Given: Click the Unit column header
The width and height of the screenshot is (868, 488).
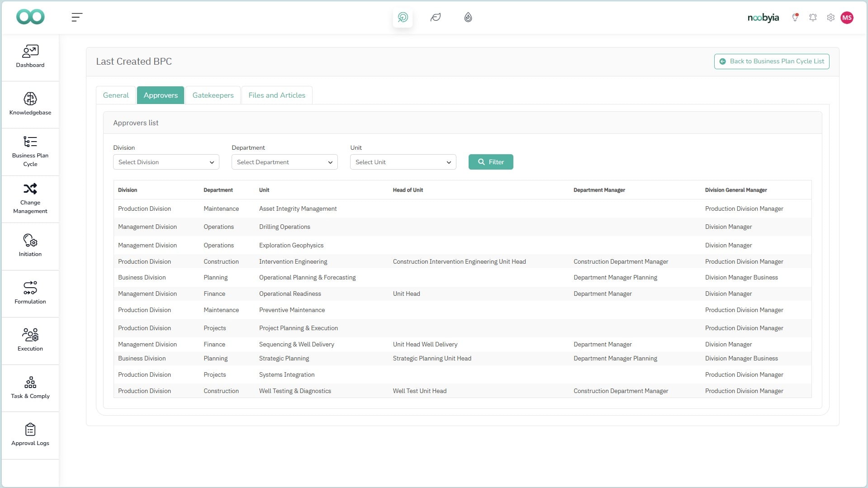Looking at the screenshot, I should [264, 190].
